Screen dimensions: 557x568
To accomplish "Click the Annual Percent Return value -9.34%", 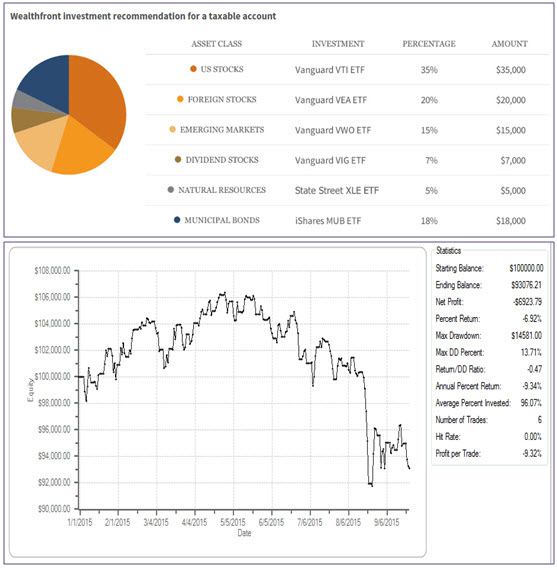I will (x=532, y=386).
